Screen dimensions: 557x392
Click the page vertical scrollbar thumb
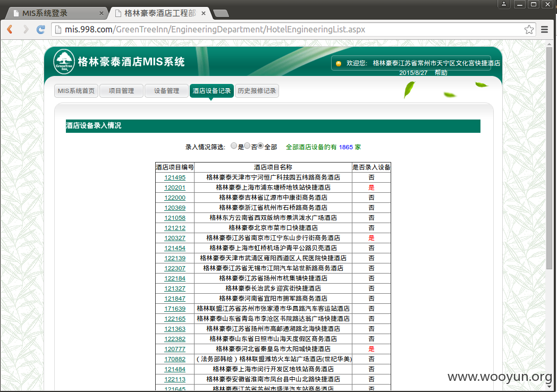tap(549, 158)
